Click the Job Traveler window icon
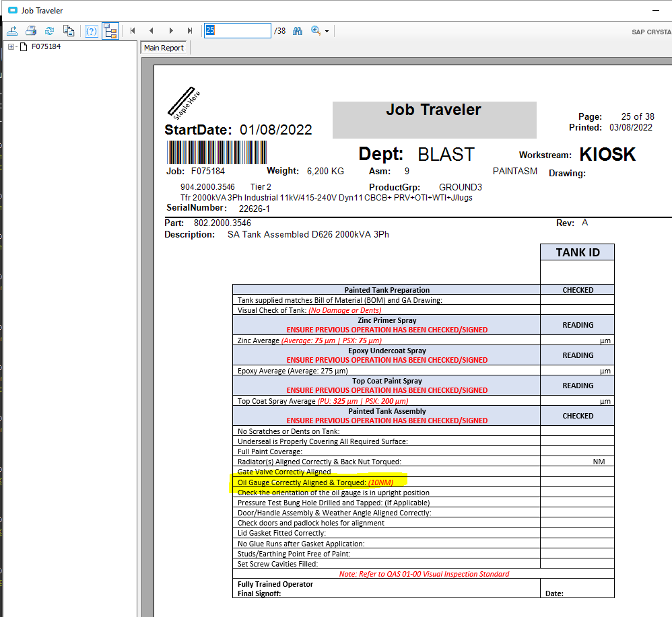 [13, 10]
